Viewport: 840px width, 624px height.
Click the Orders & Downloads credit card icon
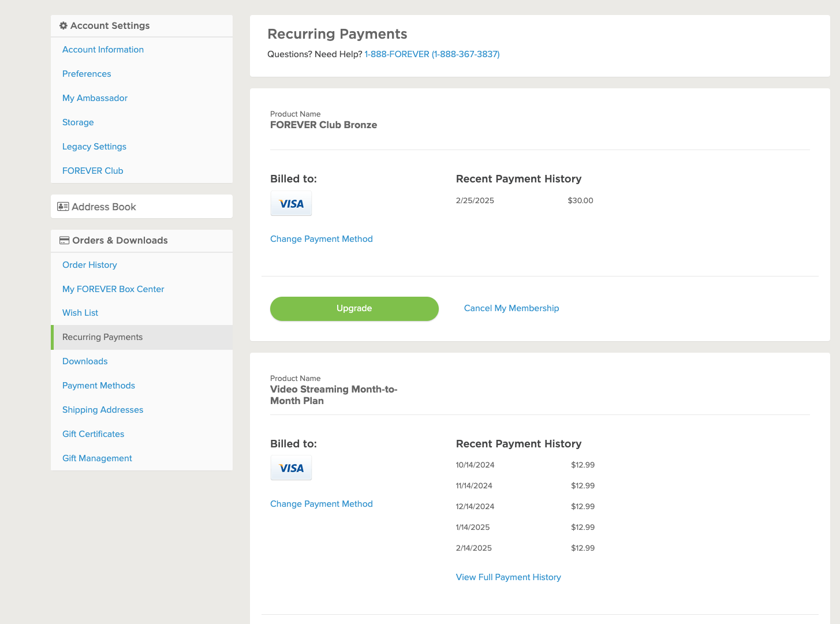click(64, 240)
